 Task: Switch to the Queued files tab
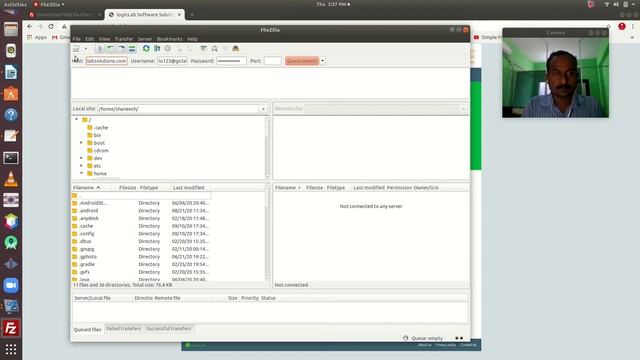pyautogui.click(x=87, y=329)
